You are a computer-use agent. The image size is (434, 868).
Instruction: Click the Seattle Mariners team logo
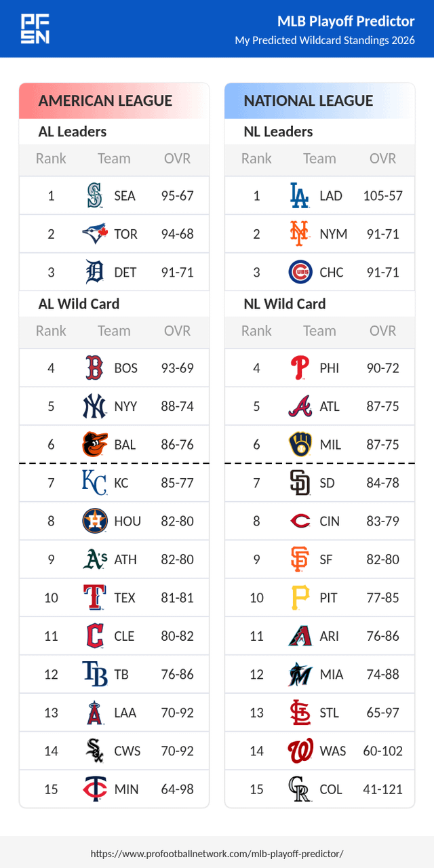(95, 196)
